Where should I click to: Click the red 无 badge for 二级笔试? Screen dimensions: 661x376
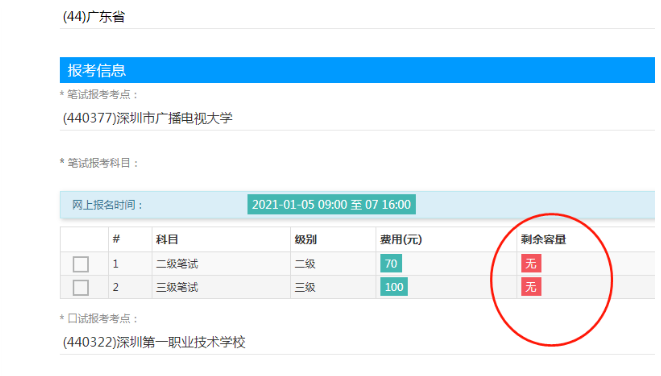pyautogui.click(x=531, y=264)
